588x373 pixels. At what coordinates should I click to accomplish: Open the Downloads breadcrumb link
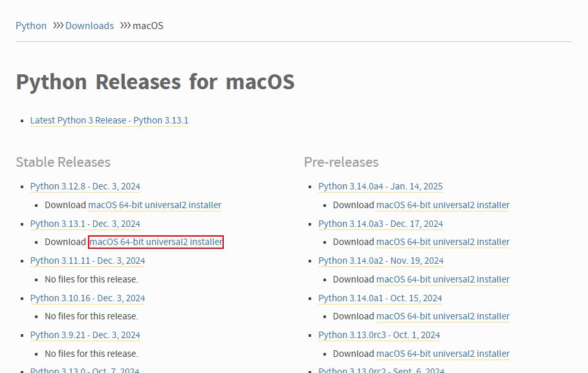tap(89, 25)
